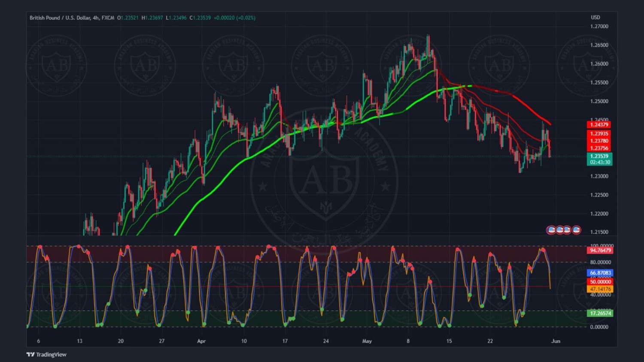644x362 pixels.
Task: Click the leftmost US flag economic event icon
Action: [551, 230]
